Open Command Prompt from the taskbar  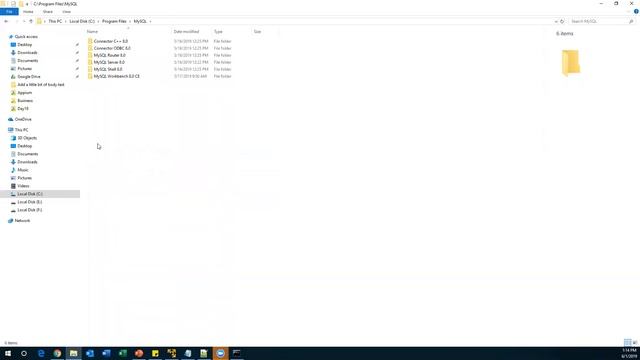coord(237,353)
